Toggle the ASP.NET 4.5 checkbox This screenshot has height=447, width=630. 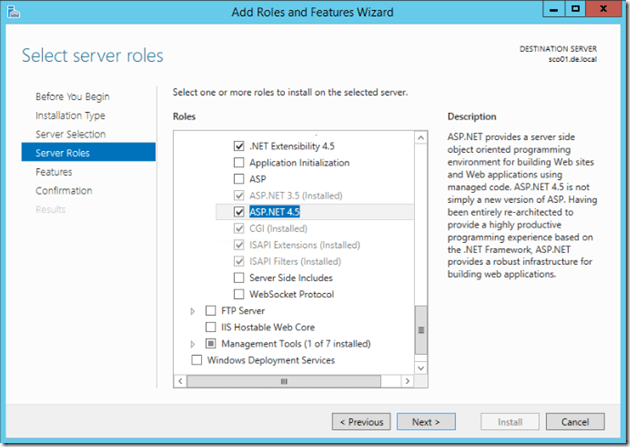[x=239, y=212]
